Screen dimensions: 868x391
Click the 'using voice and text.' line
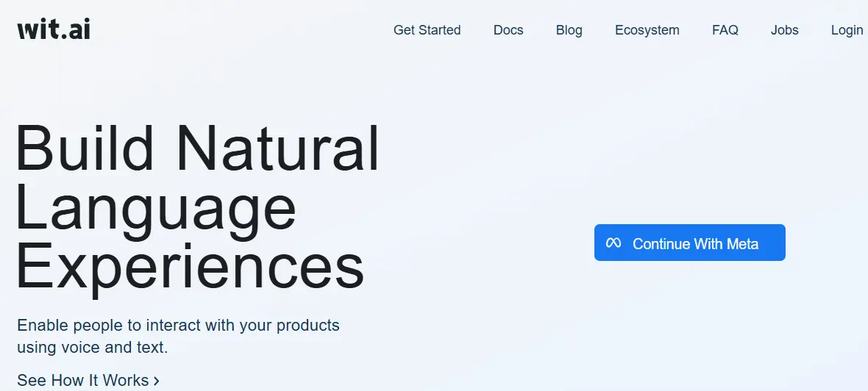(x=93, y=348)
